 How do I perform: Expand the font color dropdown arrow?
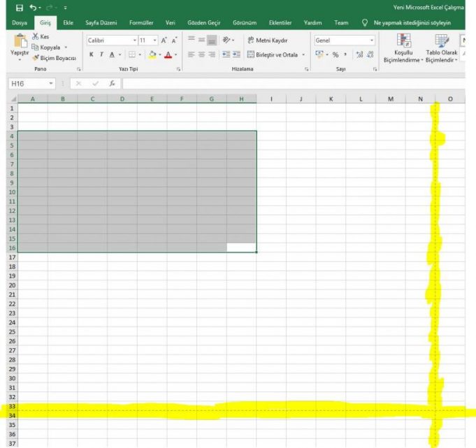(x=175, y=55)
